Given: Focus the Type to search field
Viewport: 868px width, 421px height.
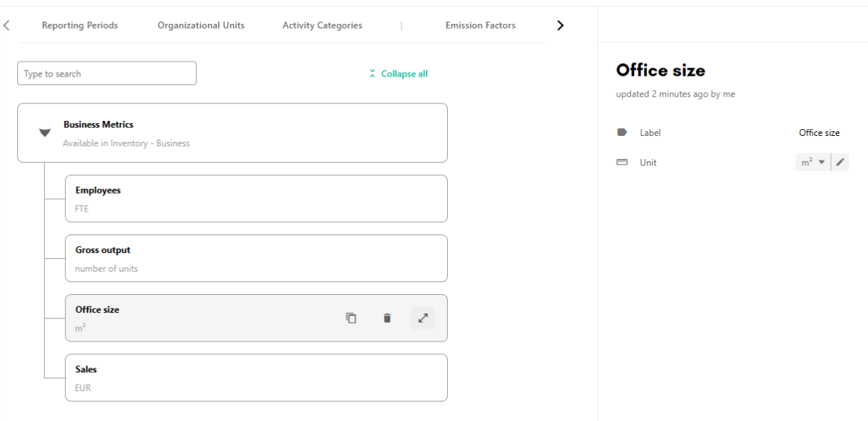Looking at the screenshot, I should [107, 73].
